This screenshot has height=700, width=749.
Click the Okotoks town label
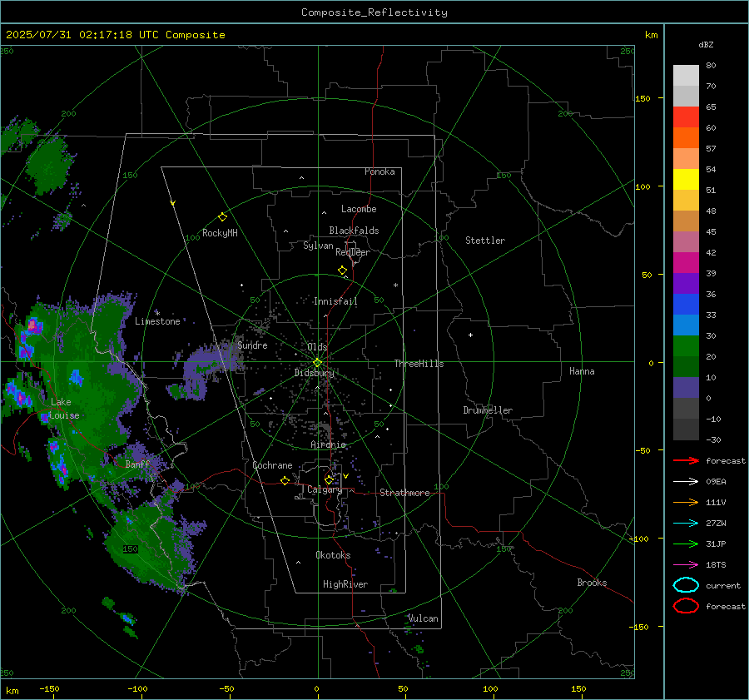[x=333, y=554]
